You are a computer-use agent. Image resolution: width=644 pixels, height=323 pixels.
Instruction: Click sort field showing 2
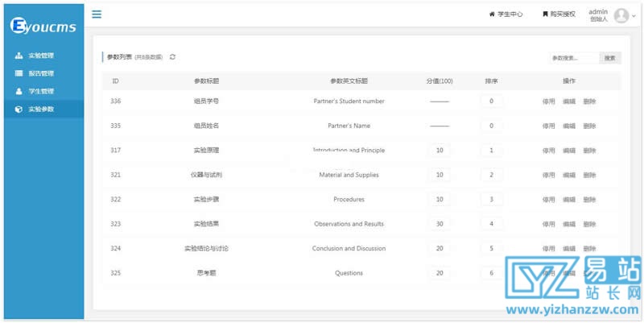492,175
